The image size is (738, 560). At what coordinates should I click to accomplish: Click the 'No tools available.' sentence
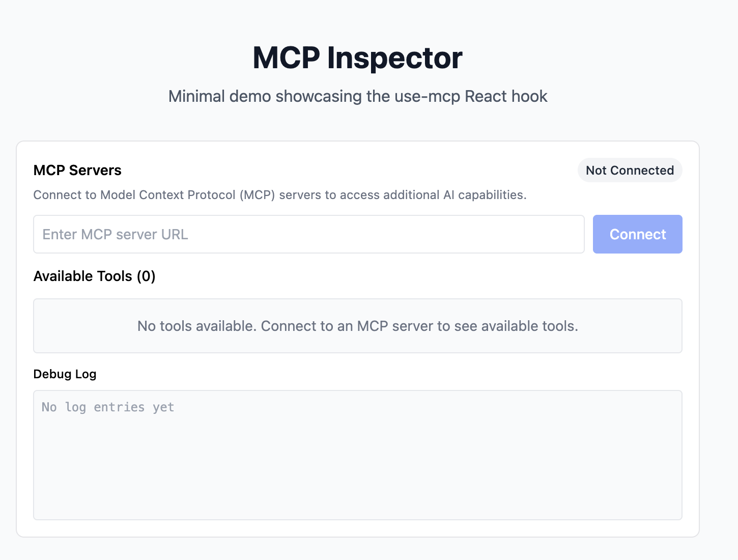coord(197,326)
